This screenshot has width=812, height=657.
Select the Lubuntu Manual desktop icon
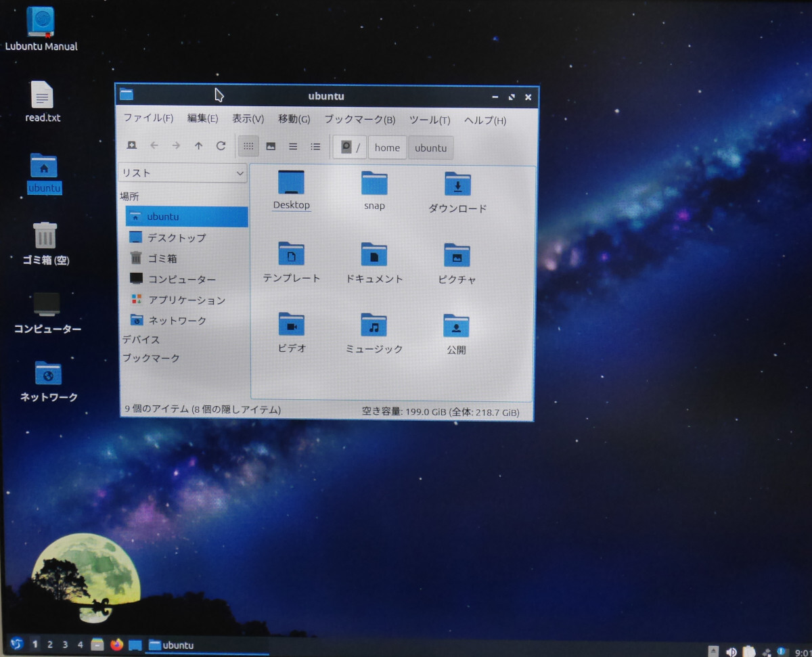tap(41, 30)
